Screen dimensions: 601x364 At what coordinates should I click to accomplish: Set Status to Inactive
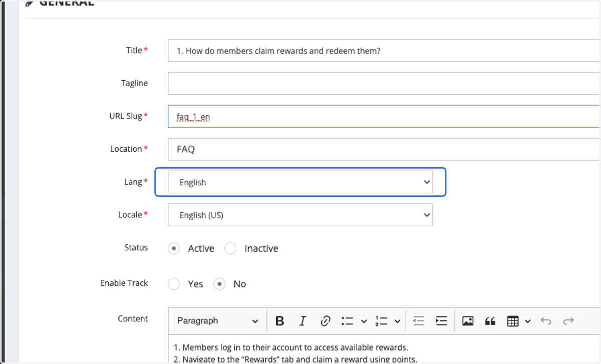(230, 248)
